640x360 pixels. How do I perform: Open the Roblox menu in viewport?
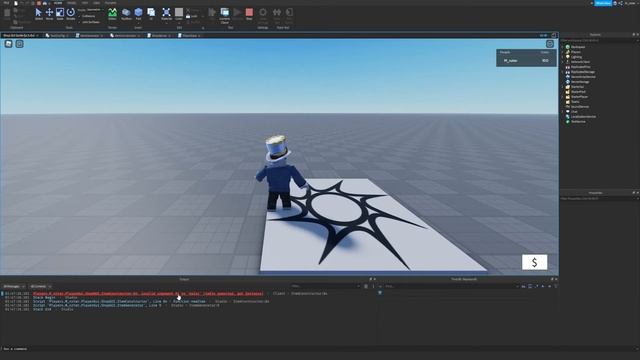click(x=8, y=44)
